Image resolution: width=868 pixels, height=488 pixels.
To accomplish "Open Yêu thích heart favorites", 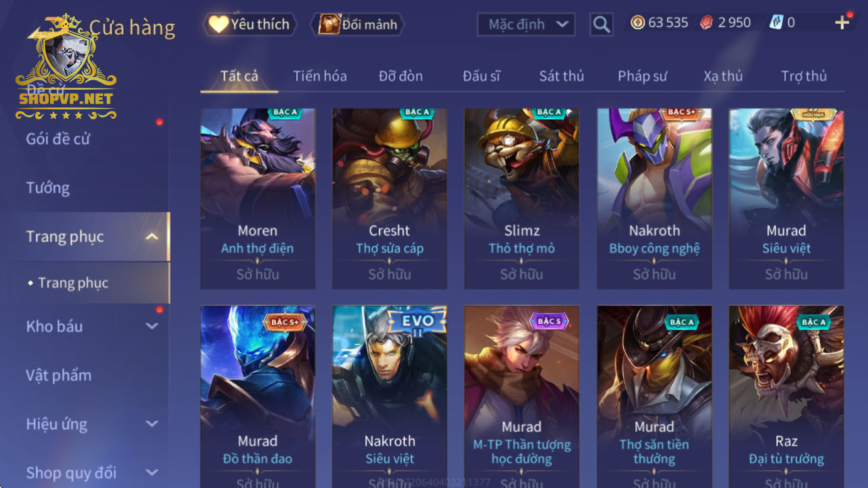I will coord(250,24).
